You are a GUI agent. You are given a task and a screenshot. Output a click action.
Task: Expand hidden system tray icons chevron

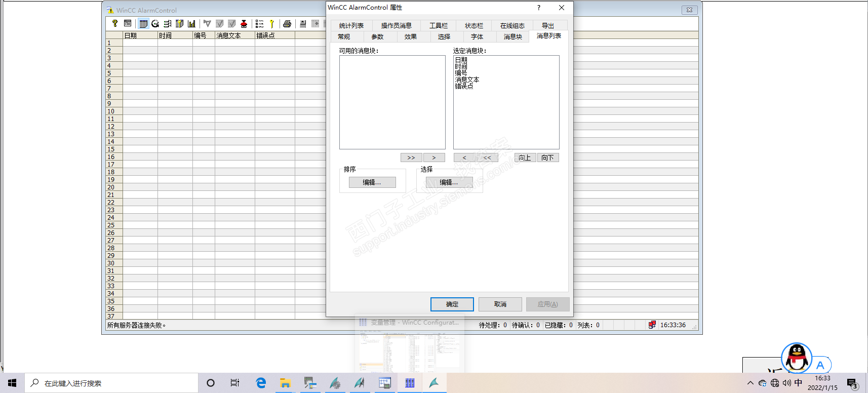(x=751, y=383)
